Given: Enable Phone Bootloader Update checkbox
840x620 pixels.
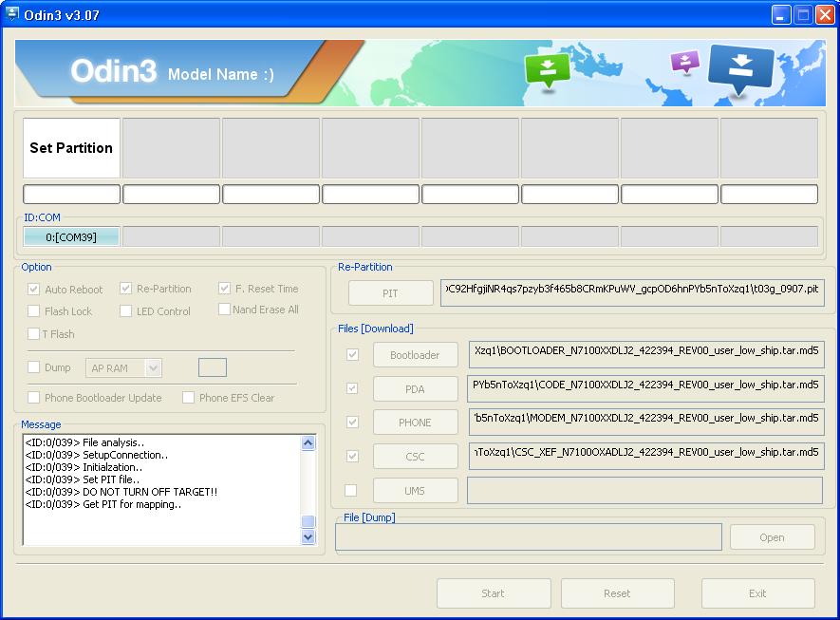Looking at the screenshot, I should (33, 397).
